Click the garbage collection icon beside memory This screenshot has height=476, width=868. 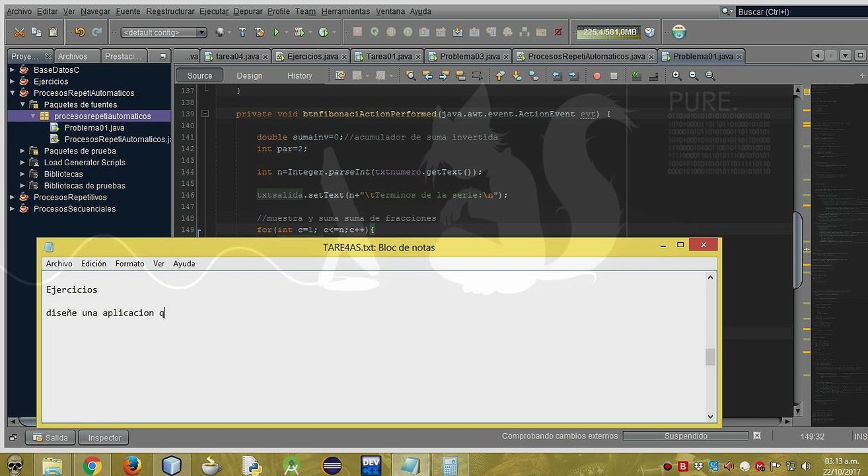649,32
